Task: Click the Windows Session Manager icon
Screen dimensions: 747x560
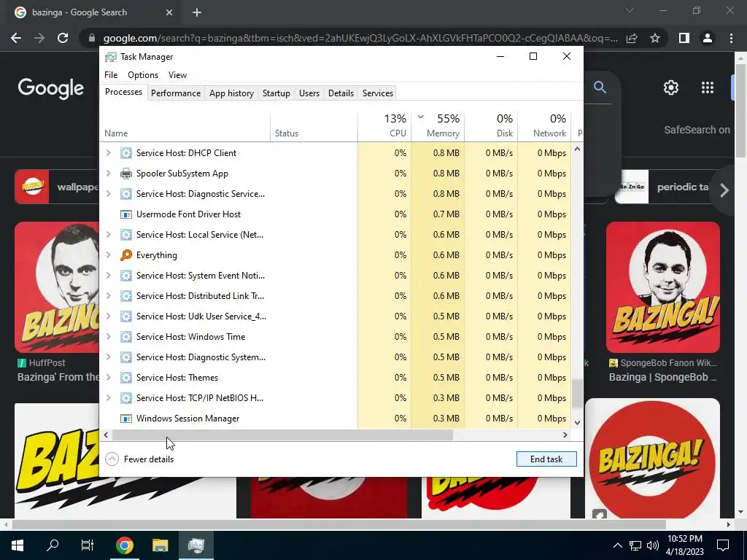Action: pyautogui.click(x=125, y=419)
